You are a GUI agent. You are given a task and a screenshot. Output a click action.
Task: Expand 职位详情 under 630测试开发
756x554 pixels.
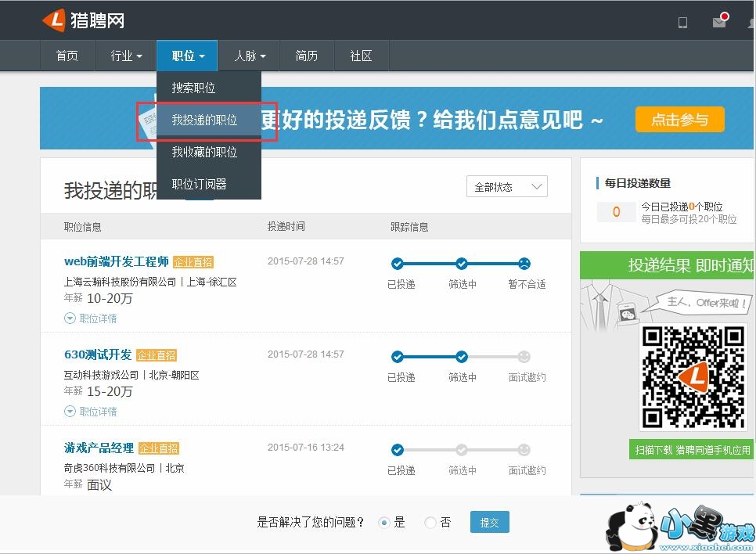(x=91, y=412)
